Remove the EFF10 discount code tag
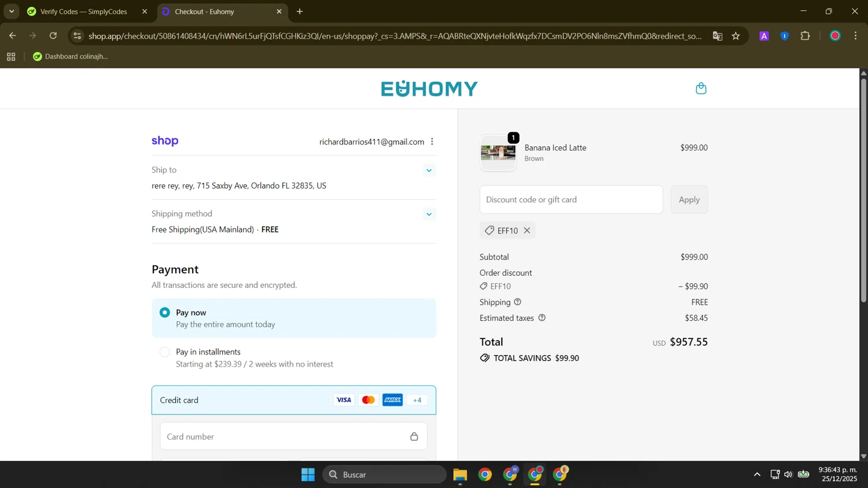 pos(527,231)
